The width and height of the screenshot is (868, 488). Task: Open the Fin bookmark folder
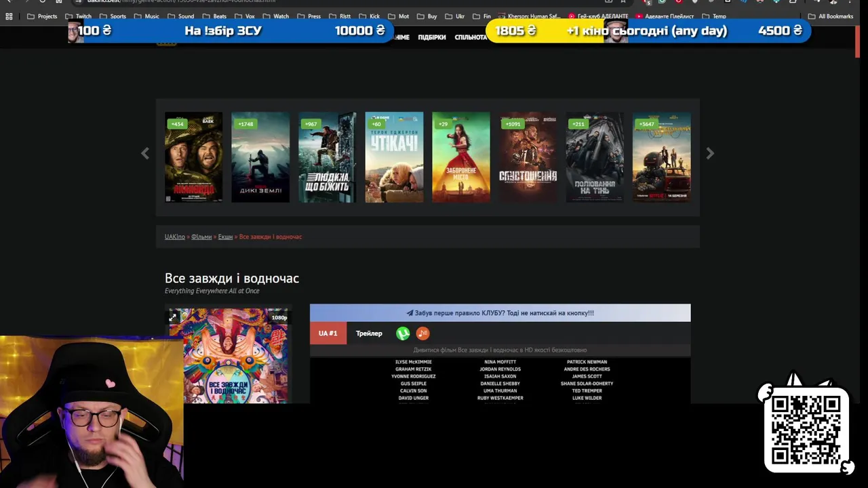click(x=482, y=16)
